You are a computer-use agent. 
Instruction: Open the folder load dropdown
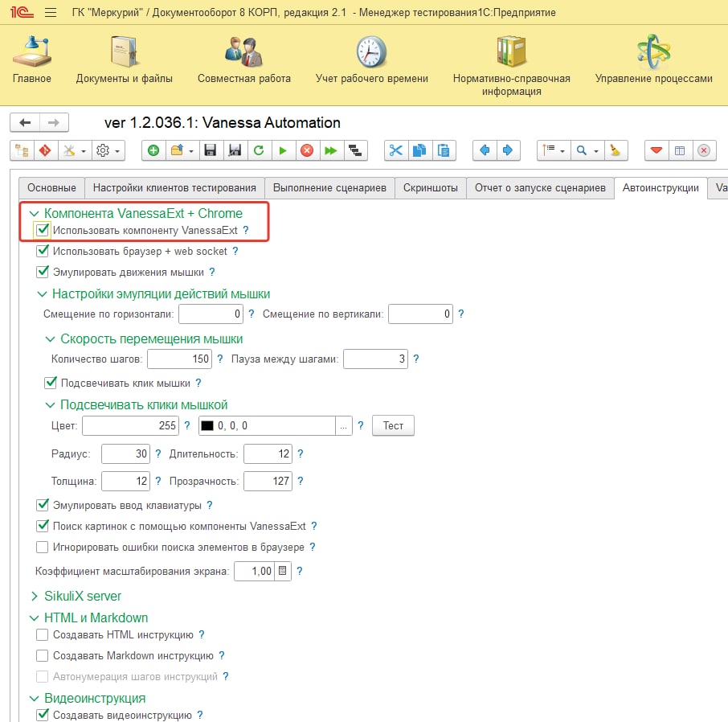182,150
